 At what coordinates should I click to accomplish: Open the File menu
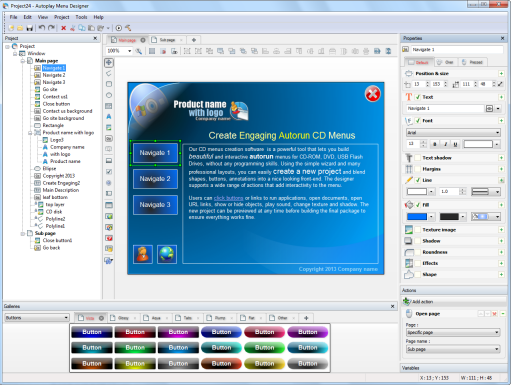click(x=13, y=17)
